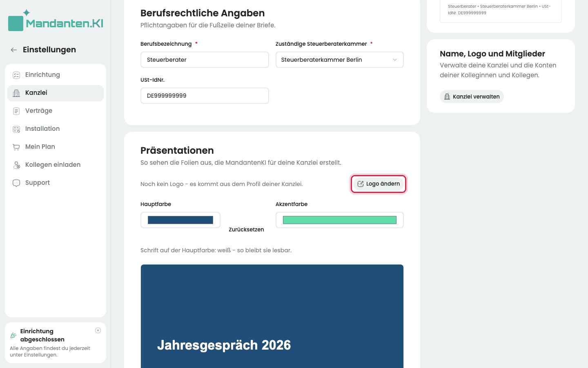
Task: Click the Einrichtung checklist icon
Action: click(16, 75)
